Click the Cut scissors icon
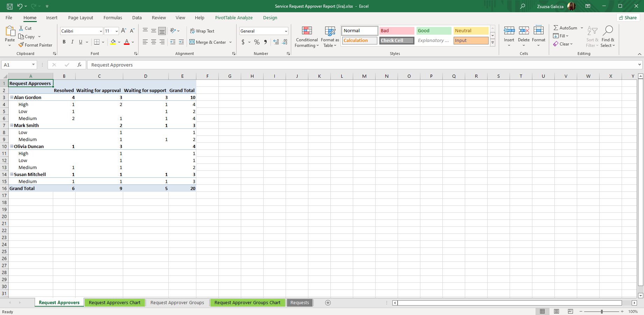Screen dimensions: 644x315 click(21, 28)
